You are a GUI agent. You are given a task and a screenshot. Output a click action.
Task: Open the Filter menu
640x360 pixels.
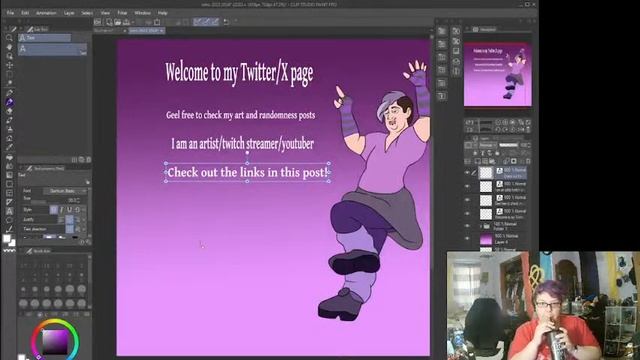tap(122, 13)
